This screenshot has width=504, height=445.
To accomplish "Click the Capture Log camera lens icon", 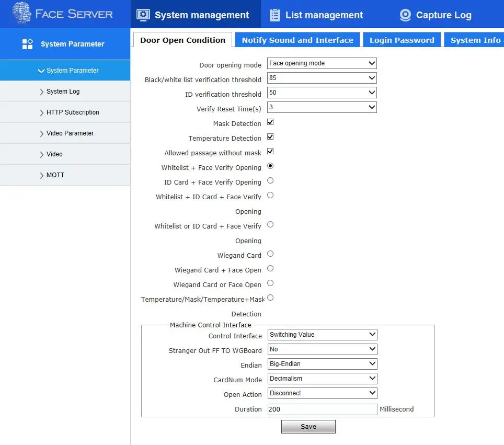I will 405,15.
